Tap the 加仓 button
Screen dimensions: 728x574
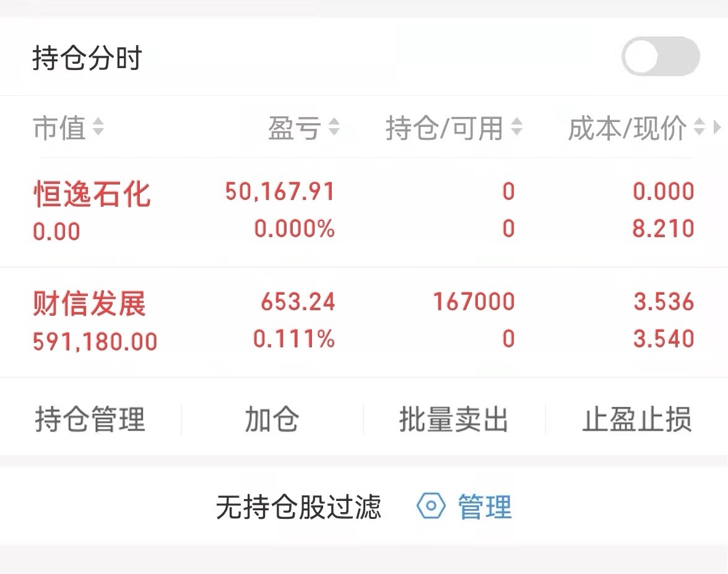point(272,419)
